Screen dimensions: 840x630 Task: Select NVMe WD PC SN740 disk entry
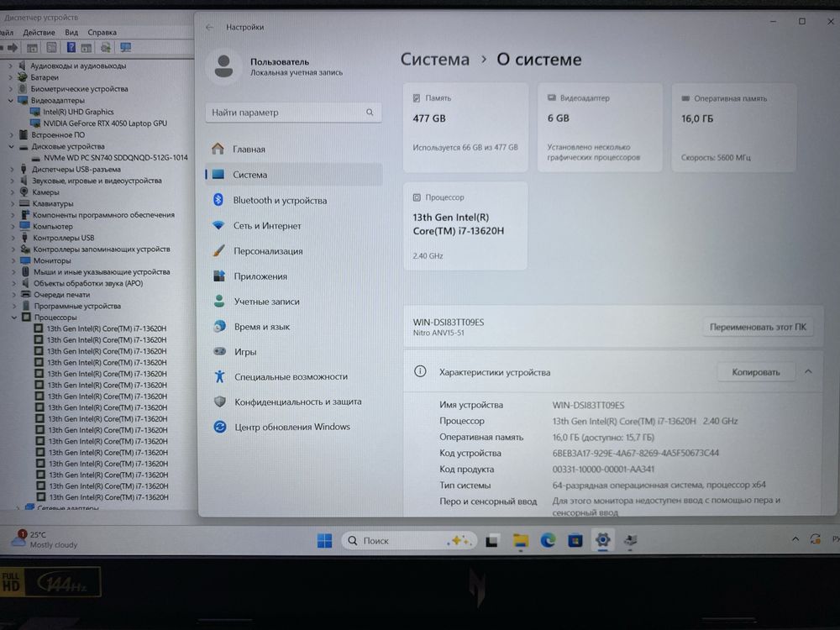point(116,158)
